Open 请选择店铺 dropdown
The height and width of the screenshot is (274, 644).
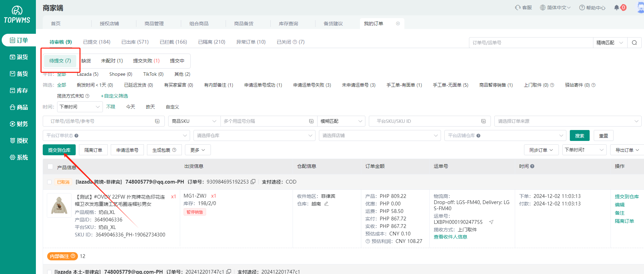380,135
